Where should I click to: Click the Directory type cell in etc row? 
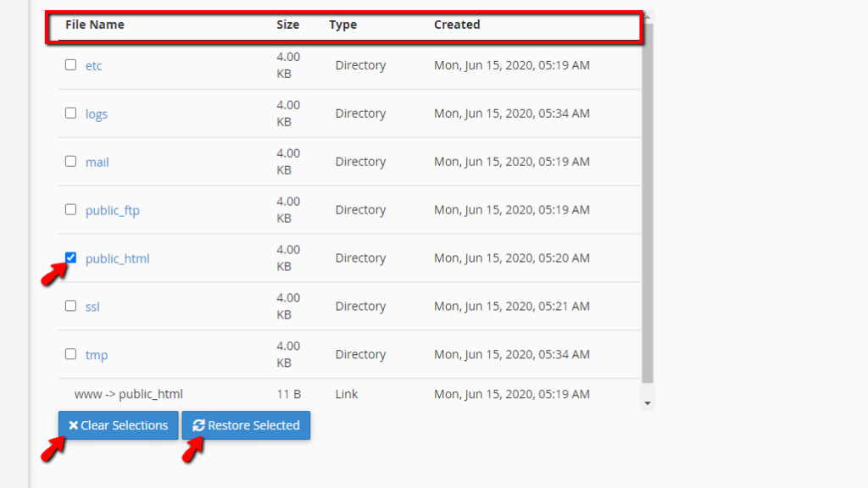coord(360,65)
